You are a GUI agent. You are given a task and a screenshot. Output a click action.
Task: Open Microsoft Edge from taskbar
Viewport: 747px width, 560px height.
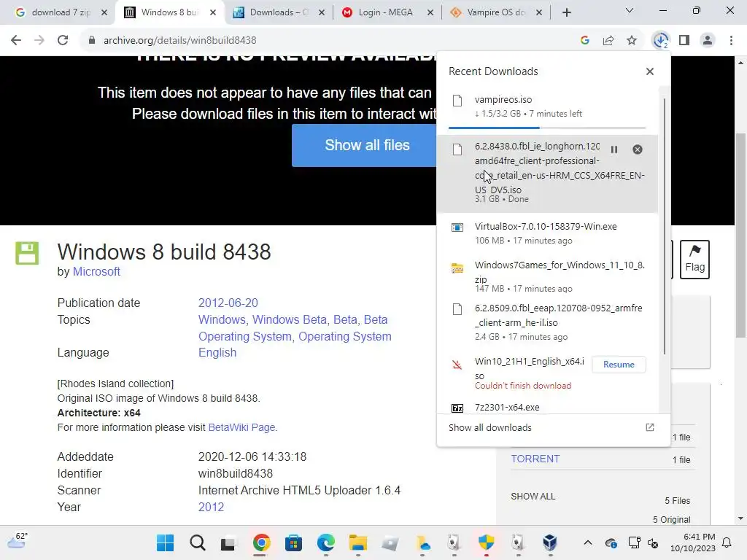[326, 542]
